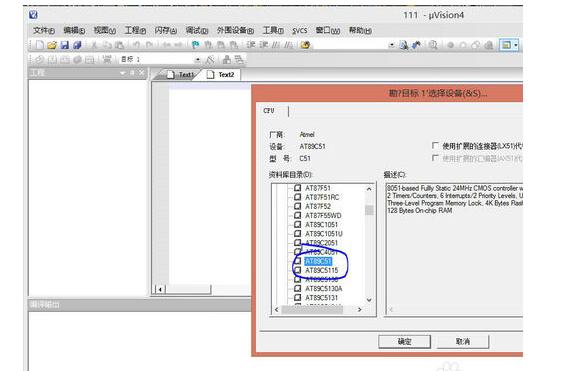587x371 pixels.
Task: Enable the extended linker LX51 checkbox
Action: [x=435, y=146]
